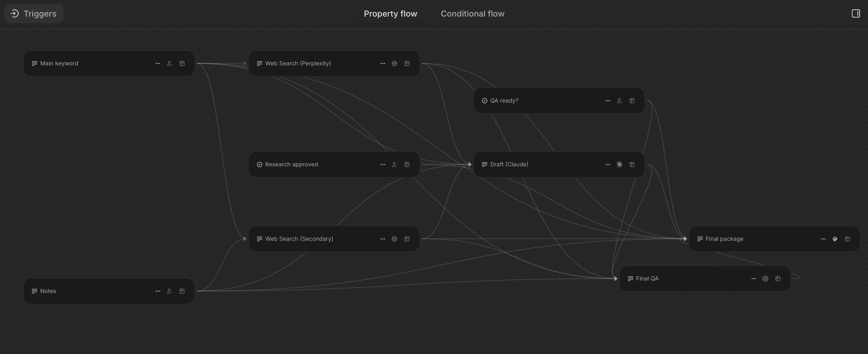The image size is (868, 354).
Task: Select the OpenAI icon on Final QA node
Action: pyautogui.click(x=765, y=278)
